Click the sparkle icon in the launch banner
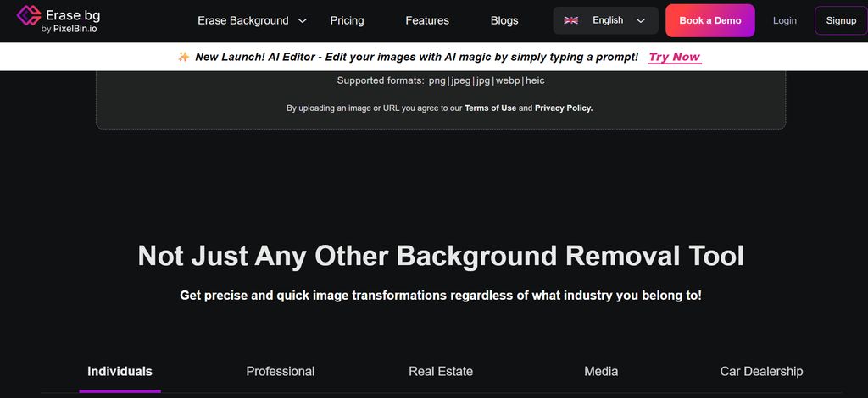Viewport: 868px width, 398px height. (x=183, y=57)
